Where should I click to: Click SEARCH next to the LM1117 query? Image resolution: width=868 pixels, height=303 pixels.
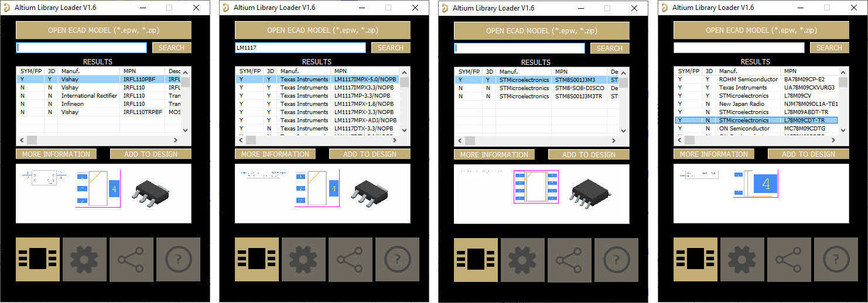[391, 48]
